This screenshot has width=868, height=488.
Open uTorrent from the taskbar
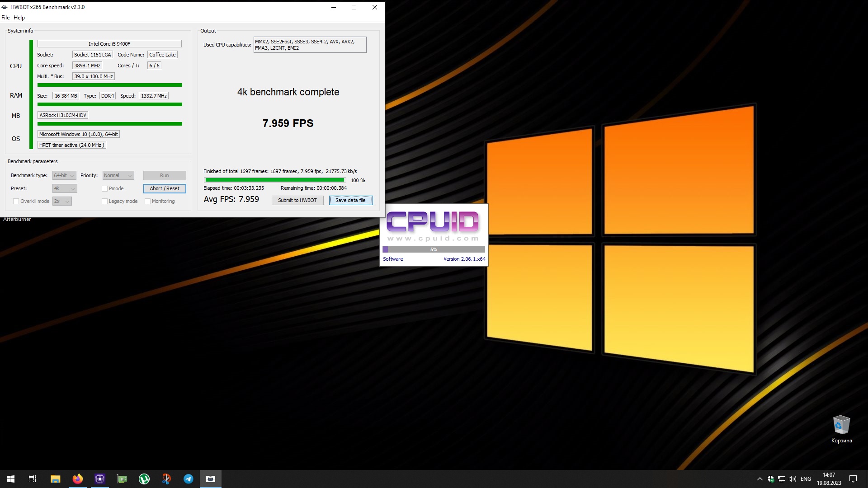[x=144, y=479]
